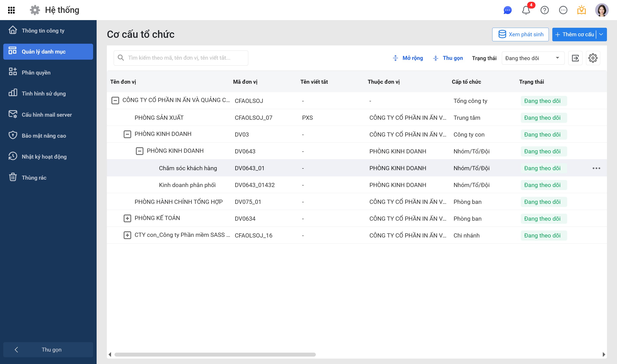Expand PHÒNG KẾ TOÁN node
Screen dimensions: 617x364
(127, 218)
